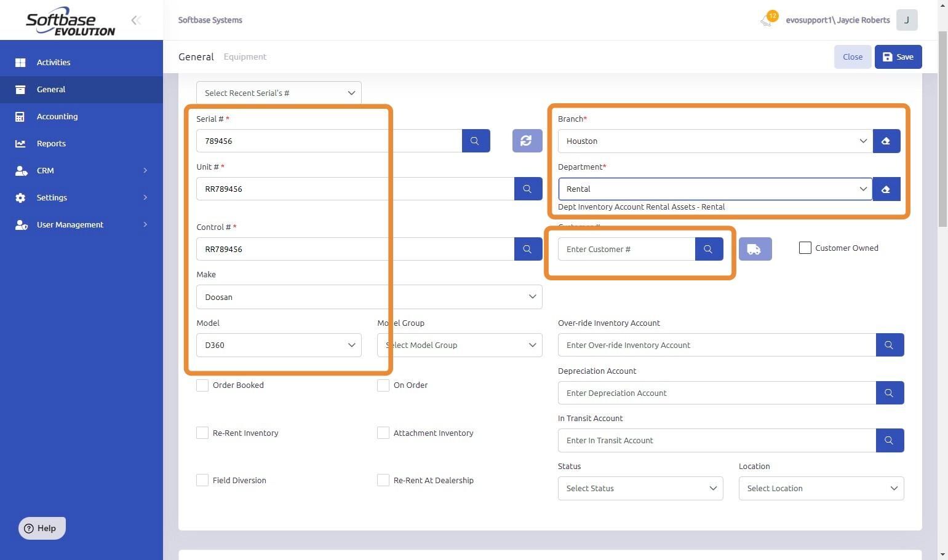This screenshot has height=560, width=948.
Task: Open the Select Model Group dropdown
Action: coord(460,345)
